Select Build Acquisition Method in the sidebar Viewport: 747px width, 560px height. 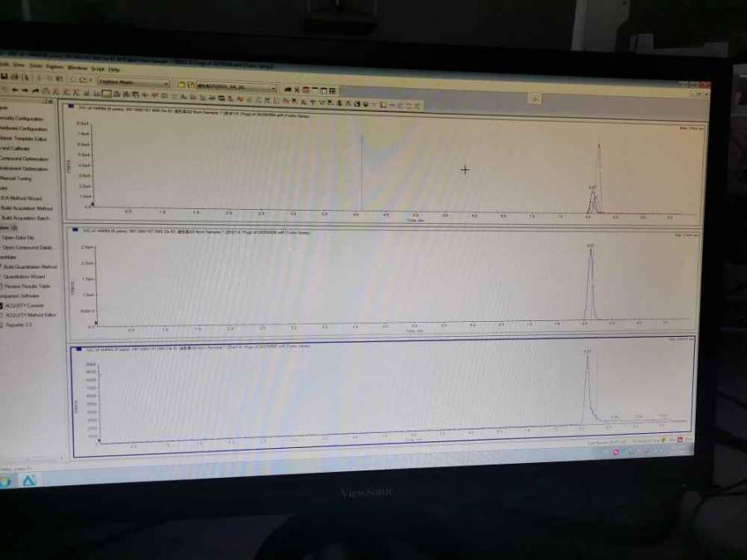click(27, 207)
